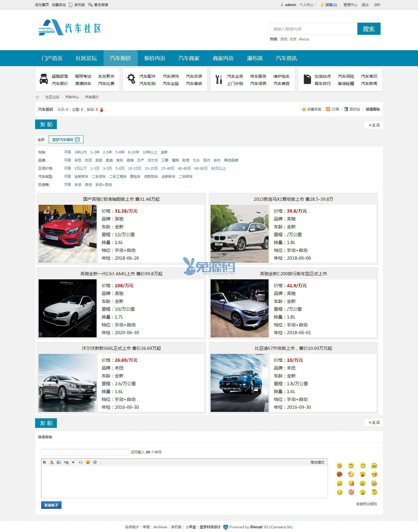Click the insert link icon in the editor
Screen dimensions: 418x532
[66, 462]
